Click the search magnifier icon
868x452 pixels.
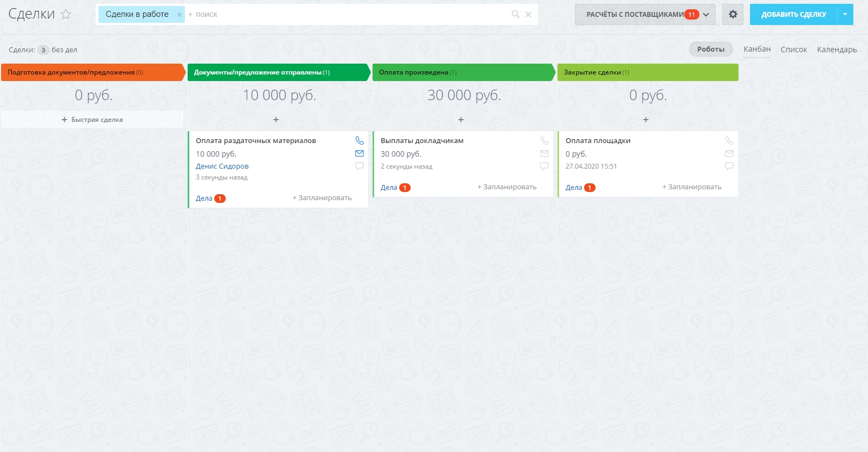[x=515, y=14]
